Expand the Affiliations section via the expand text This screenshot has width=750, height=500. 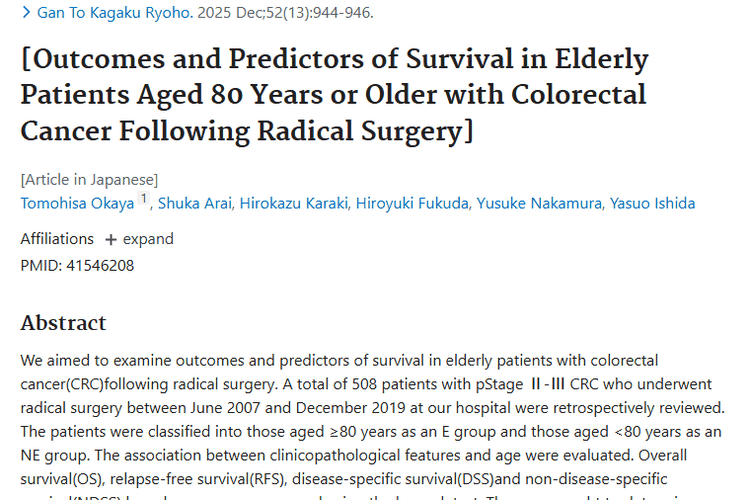(x=148, y=239)
